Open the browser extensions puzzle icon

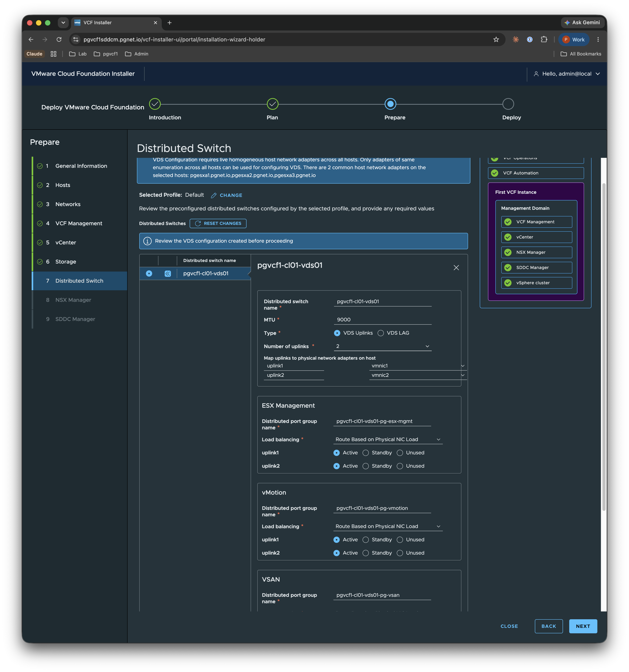click(x=543, y=39)
